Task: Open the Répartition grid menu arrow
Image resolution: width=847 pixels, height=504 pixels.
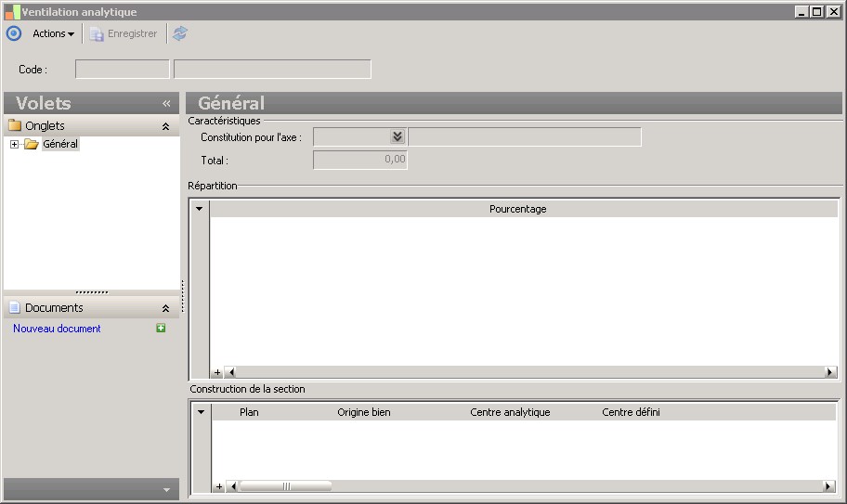Action: (x=200, y=208)
